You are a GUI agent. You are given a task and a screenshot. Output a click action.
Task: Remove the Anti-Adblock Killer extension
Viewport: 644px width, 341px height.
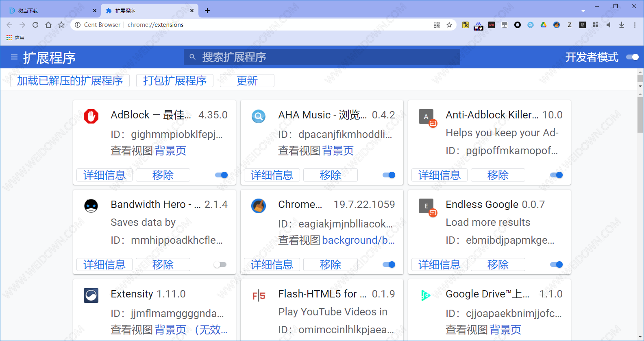(498, 175)
